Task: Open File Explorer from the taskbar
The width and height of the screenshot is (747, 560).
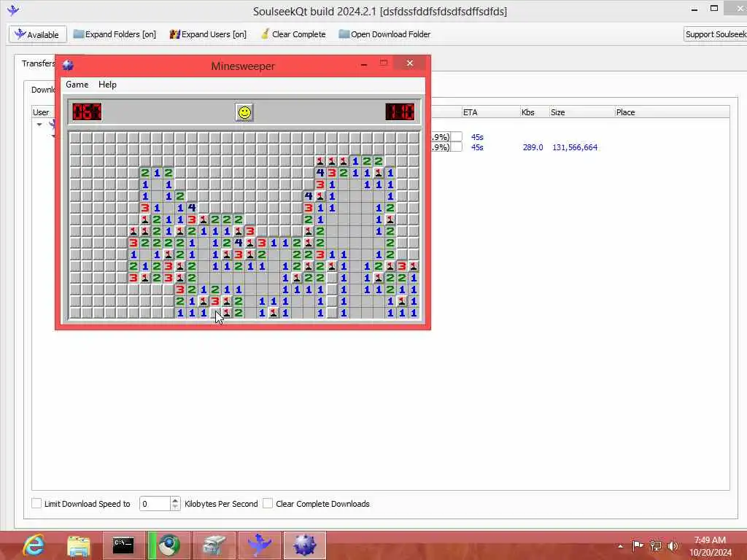Action: (x=79, y=545)
